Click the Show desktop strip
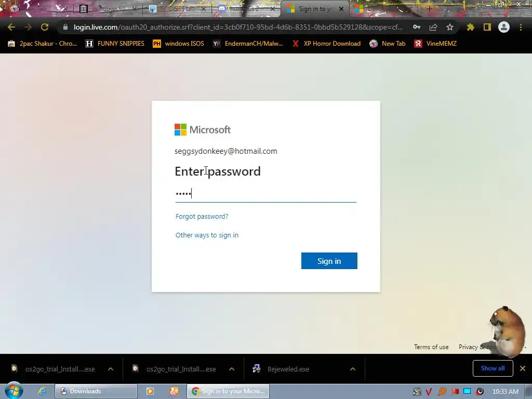This screenshot has width=532, height=399. 528,391
